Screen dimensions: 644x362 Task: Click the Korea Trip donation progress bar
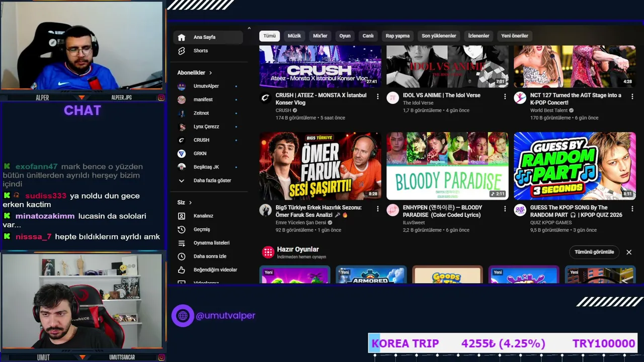click(x=503, y=343)
